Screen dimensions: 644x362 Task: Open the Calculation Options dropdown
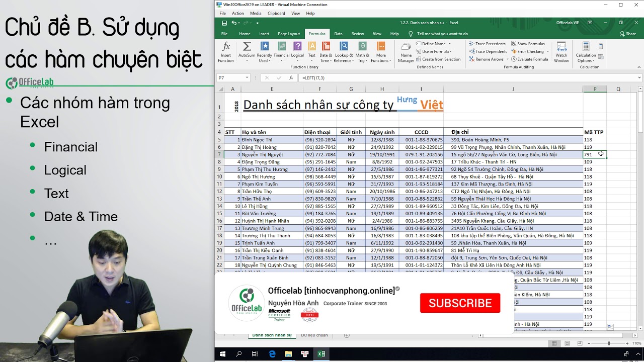point(586,52)
